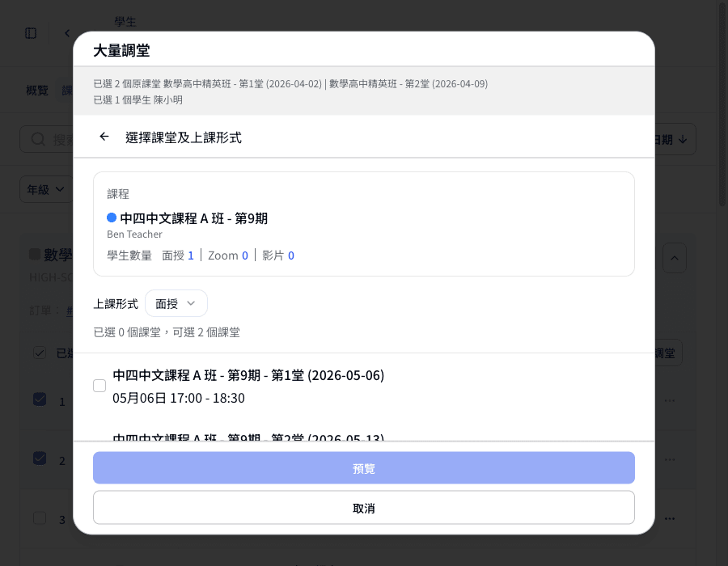
Task: Click the 取消 button
Action: pos(363,508)
